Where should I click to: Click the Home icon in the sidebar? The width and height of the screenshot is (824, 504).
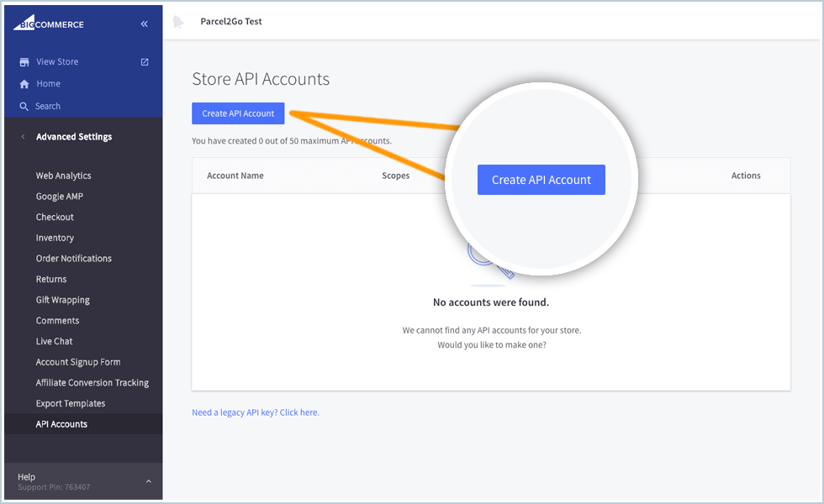[24, 83]
